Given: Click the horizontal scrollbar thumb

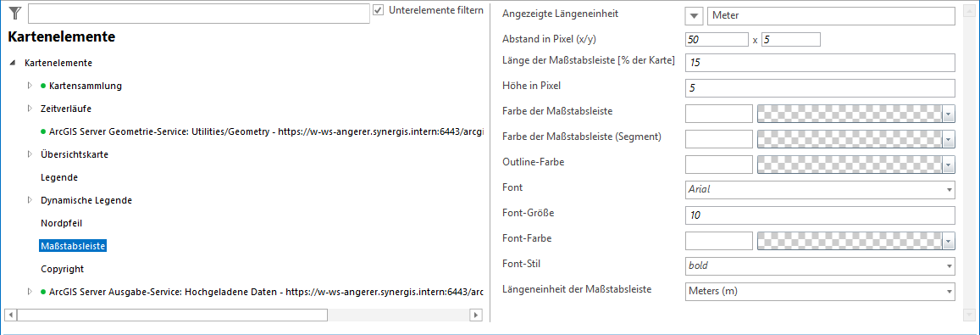Looking at the screenshot, I should (x=173, y=315).
